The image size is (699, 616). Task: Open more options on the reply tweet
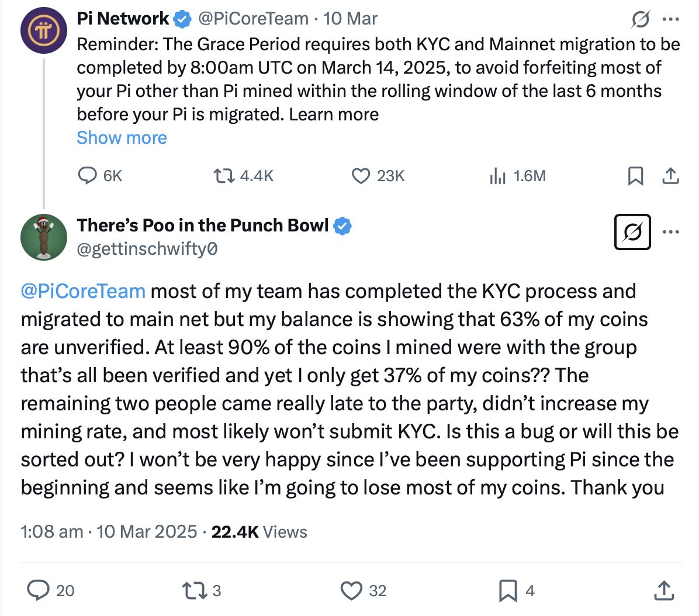coord(671,231)
